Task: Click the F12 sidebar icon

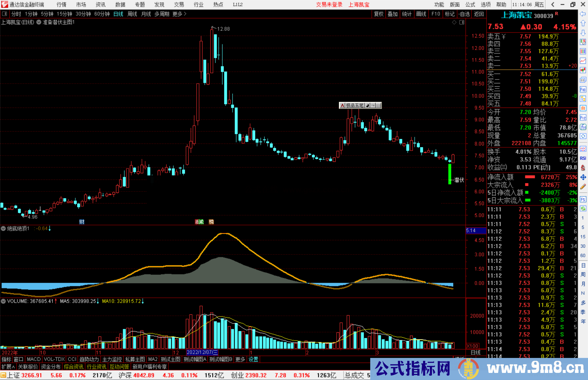Action: (x=583, y=118)
